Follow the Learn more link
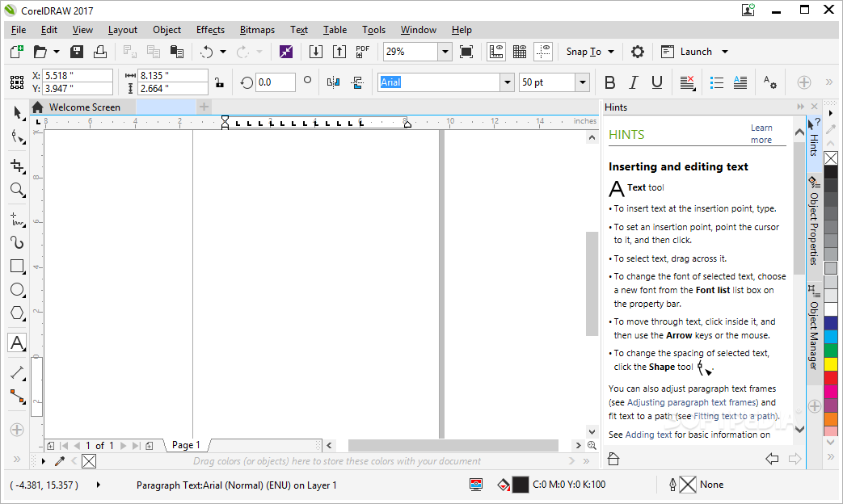Image resolution: width=843 pixels, height=504 pixels. 761,134
